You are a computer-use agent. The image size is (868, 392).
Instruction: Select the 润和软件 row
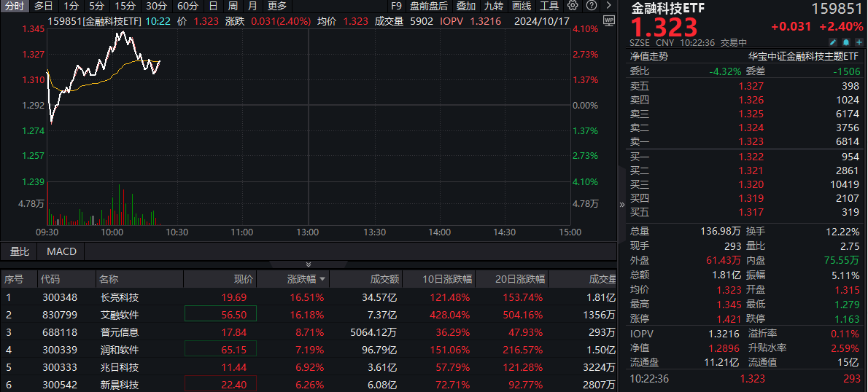pos(309,350)
